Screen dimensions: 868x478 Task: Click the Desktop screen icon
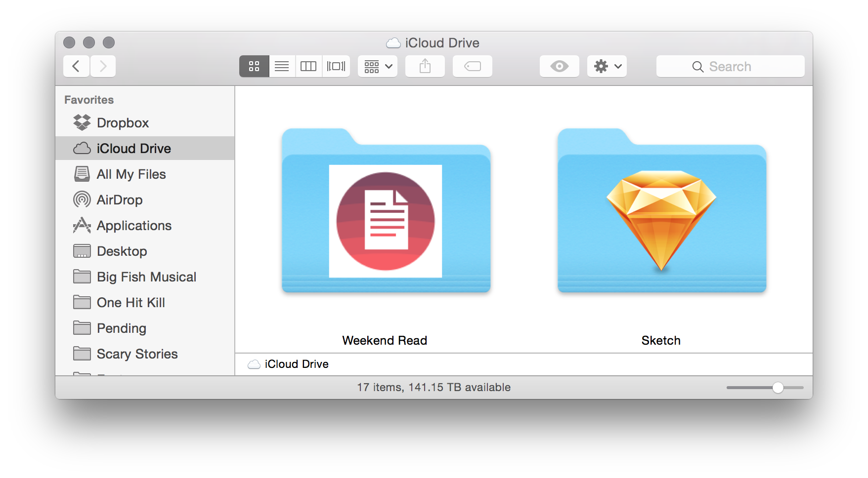(x=82, y=251)
